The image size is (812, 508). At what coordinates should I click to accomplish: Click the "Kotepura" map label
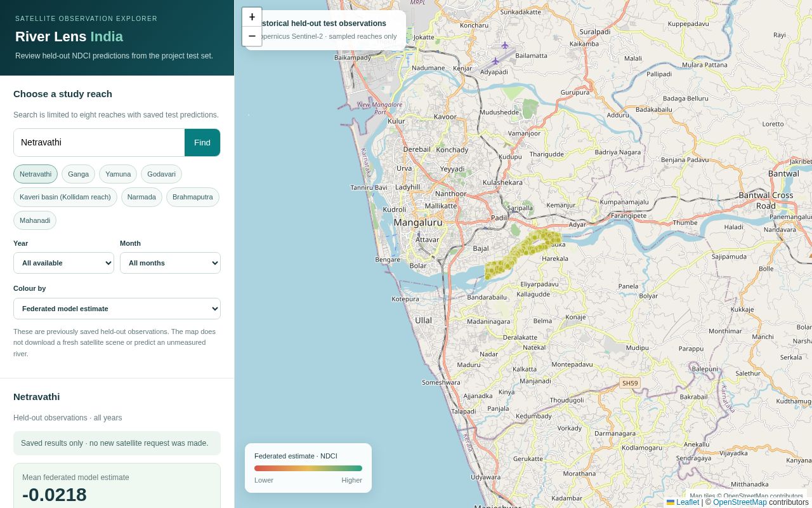(x=405, y=299)
